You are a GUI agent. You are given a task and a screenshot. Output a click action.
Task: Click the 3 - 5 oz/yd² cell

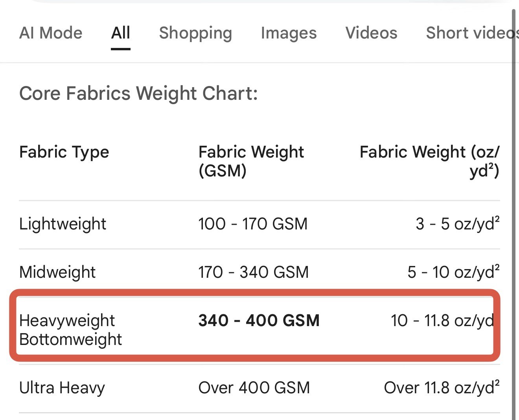pyautogui.click(x=458, y=224)
